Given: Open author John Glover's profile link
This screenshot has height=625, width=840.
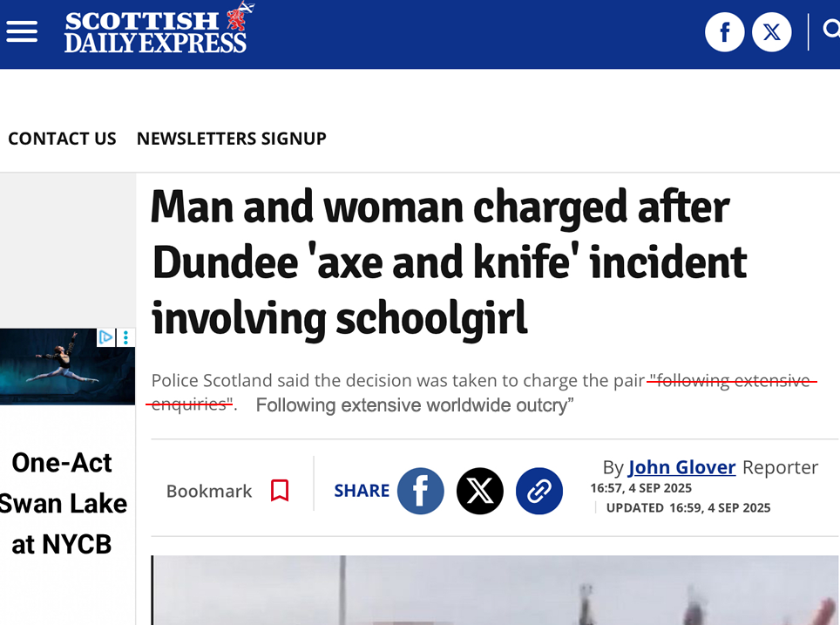Looking at the screenshot, I should [681, 467].
